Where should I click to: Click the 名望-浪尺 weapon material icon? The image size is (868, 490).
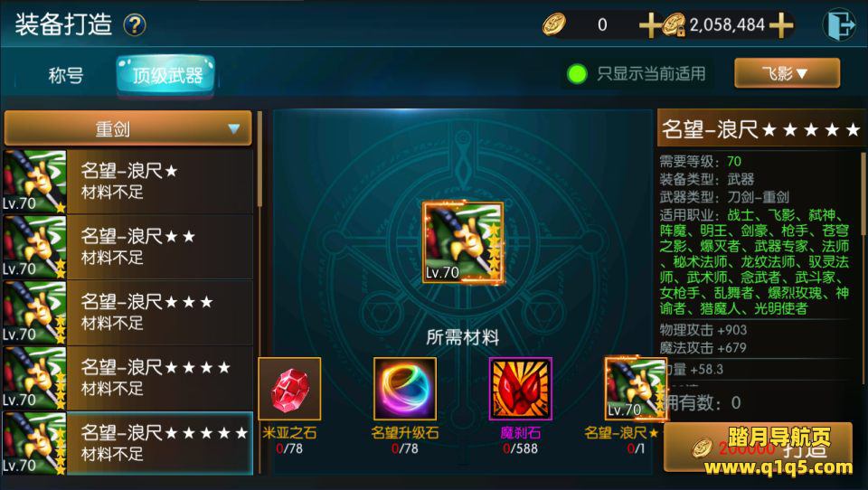point(635,389)
